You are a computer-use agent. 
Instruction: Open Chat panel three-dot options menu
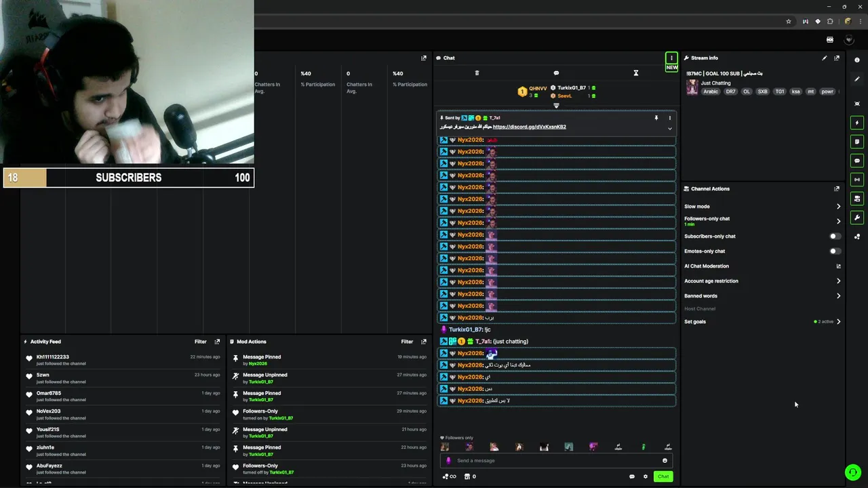pos(671,58)
